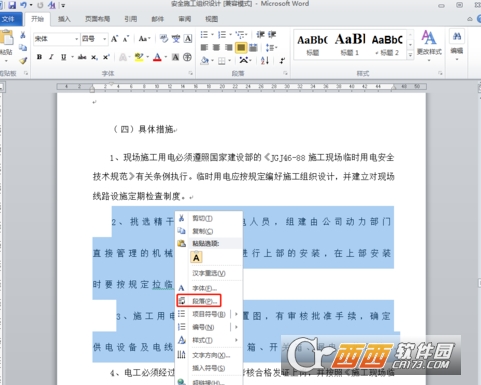Click the Copy icon in clipboard group
Viewport: 481px width, 385px height.
pyautogui.click(x=23, y=48)
